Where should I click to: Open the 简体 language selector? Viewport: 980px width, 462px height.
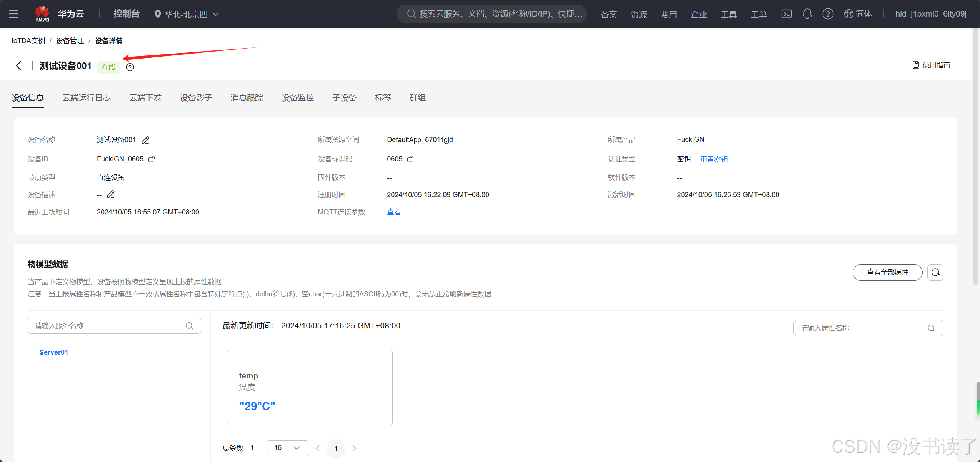[x=858, y=14]
